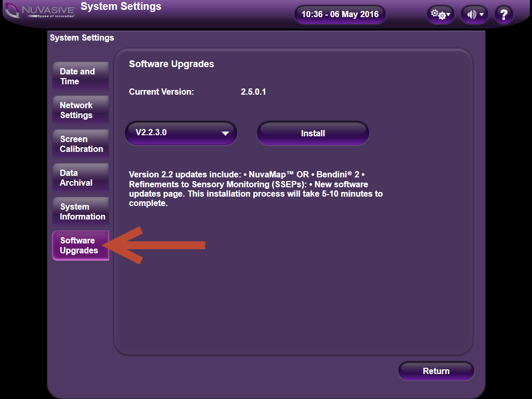Viewport: 532px width, 399px height.
Task: Show the System Information tab
Action: coord(81,212)
